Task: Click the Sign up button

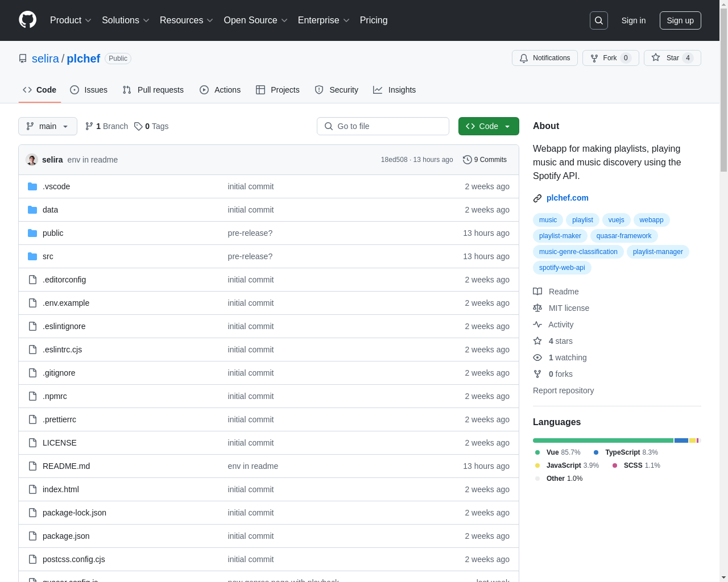Action: tap(680, 20)
